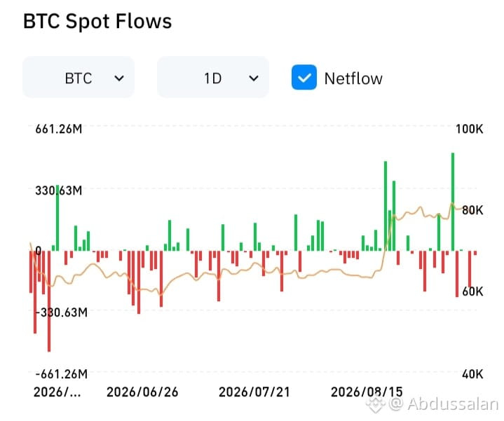Click the 661.26M top axis label
The width and height of the screenshot is (504, 421).
(x=58, y=129)
